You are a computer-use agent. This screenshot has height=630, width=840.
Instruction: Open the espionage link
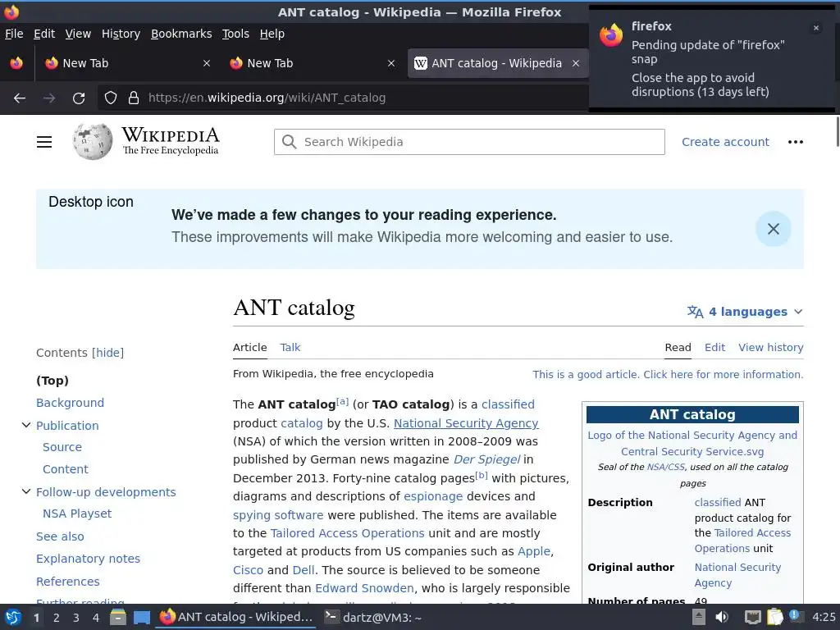[x=433, y=496]
